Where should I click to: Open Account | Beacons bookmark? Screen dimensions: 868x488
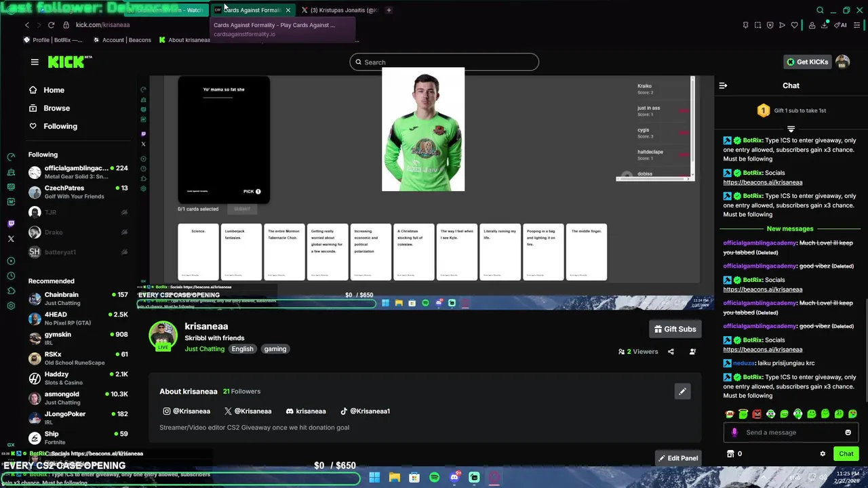pyautogui.click(x=122, y=40)
